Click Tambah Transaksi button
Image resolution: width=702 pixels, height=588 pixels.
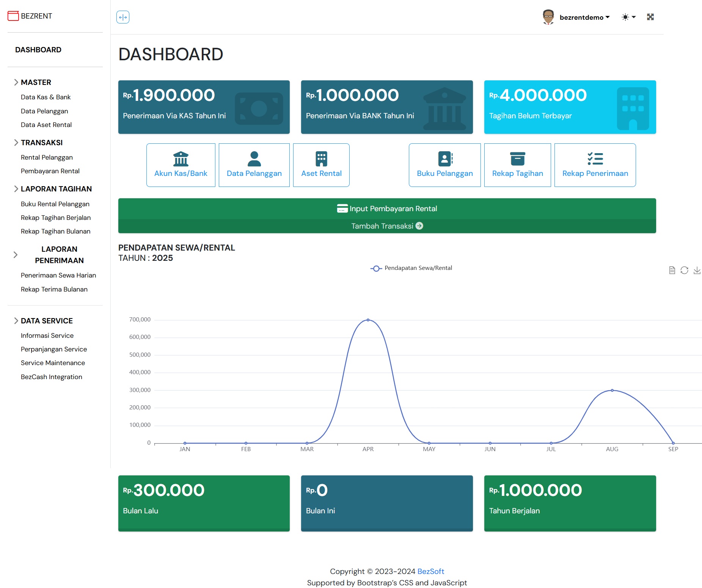[387, 226]
